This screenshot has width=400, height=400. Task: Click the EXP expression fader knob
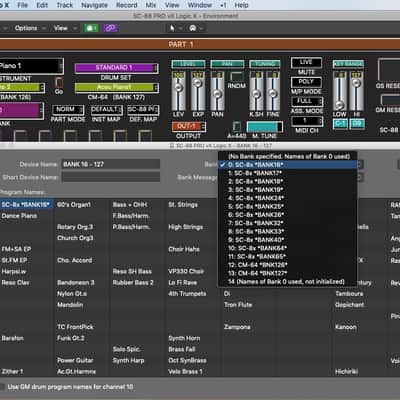[198, 82]
